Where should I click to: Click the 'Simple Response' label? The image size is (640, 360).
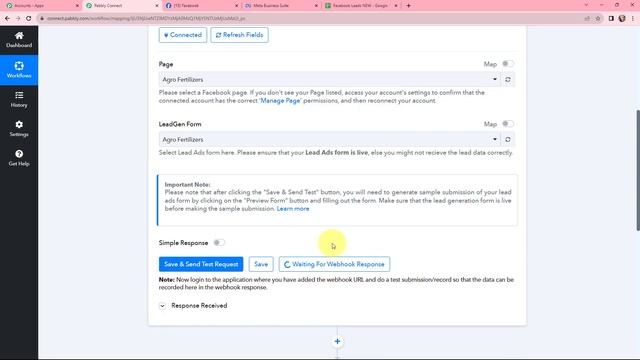click(183, 243)
